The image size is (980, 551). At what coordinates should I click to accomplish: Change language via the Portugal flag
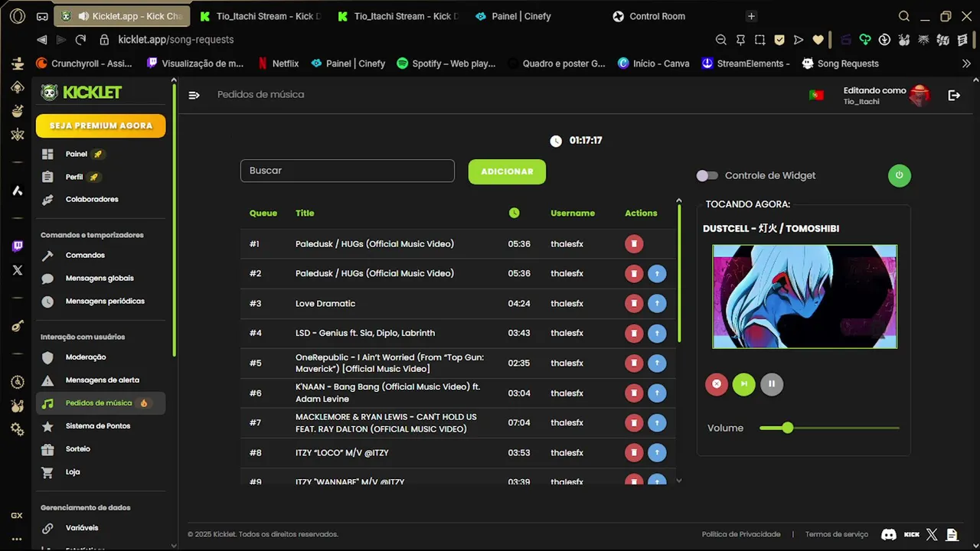pos(816,95)
